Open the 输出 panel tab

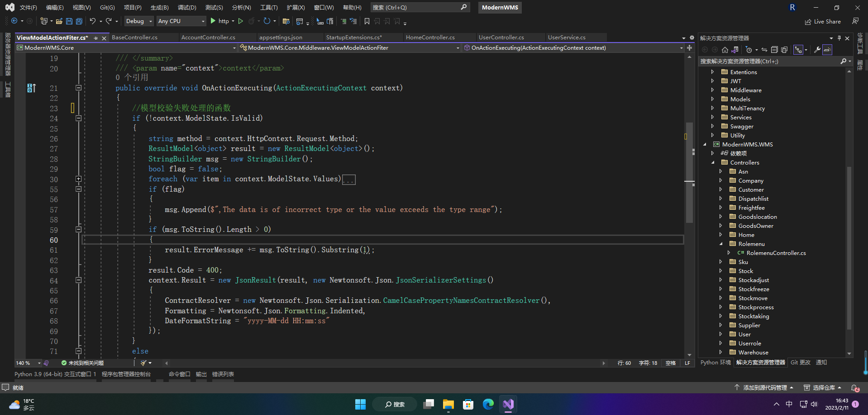[201, 374]
